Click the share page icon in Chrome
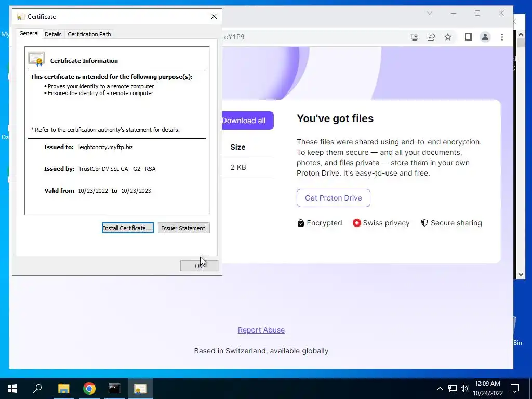The width and height of the screenshot is (532, 399). point(431,37)
